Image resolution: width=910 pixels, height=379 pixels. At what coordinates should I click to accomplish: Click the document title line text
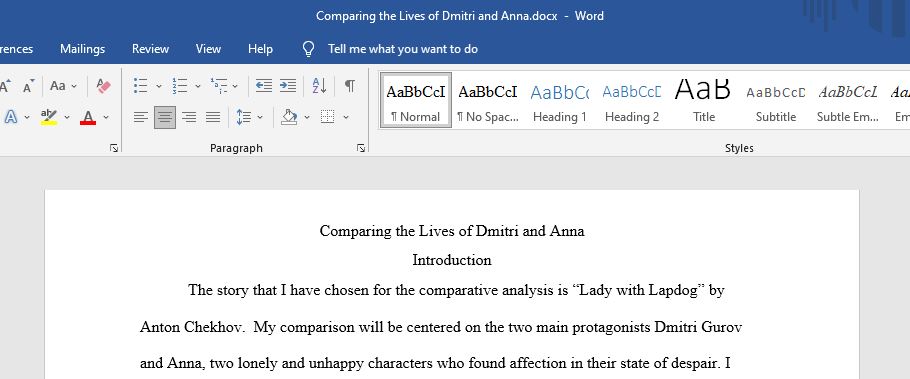452,231
